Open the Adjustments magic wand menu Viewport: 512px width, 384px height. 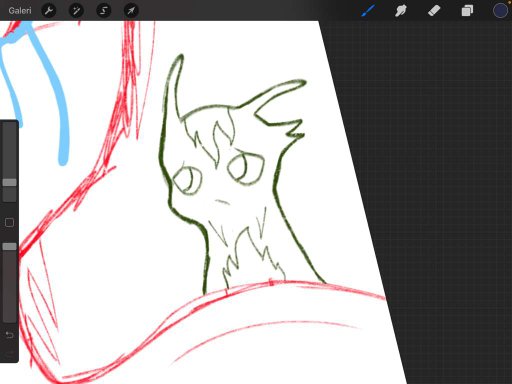76,11
